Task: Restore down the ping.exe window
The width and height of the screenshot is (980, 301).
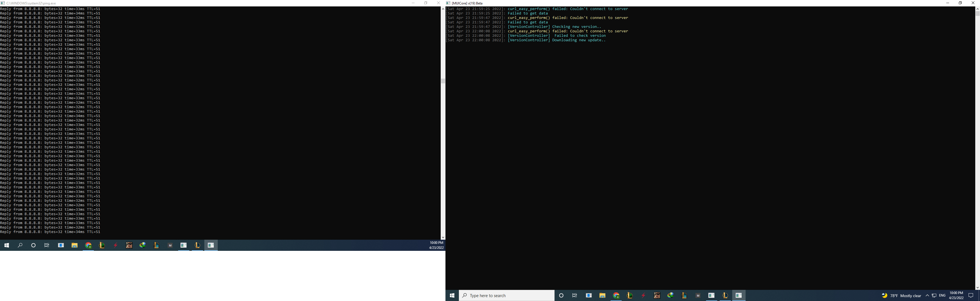Action: 426,3
